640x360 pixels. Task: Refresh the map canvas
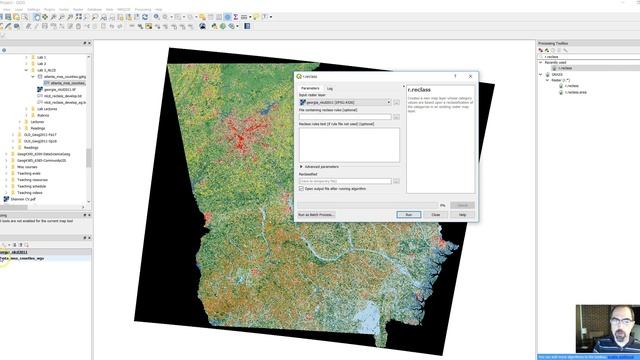click(x=144, y=17)
